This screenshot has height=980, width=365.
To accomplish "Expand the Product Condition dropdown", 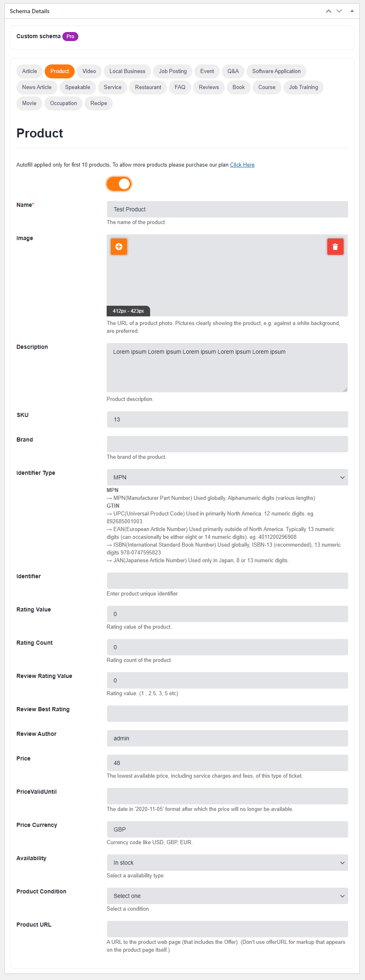I will tap(227, 896).
